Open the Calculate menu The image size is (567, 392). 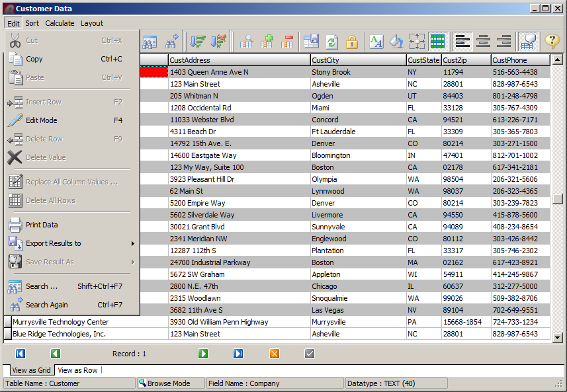[x=60, y=23]
